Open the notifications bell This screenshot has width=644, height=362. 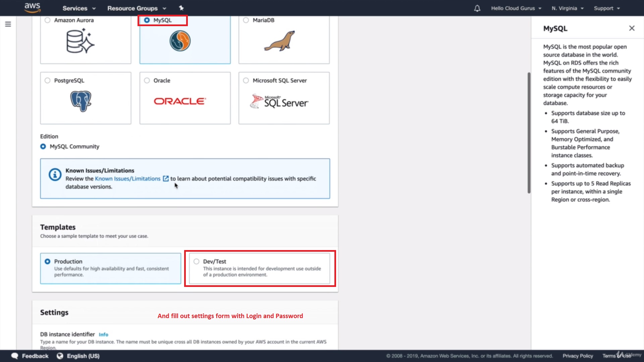click(477, 8)
